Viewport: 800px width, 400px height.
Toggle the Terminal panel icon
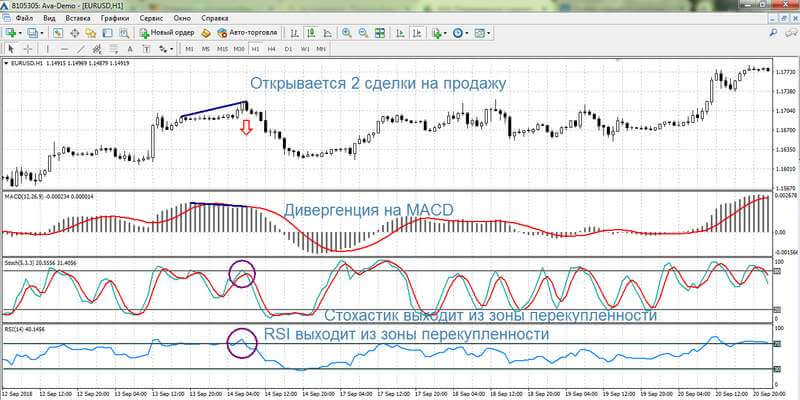pyautogui.click(x=107, y=33)
